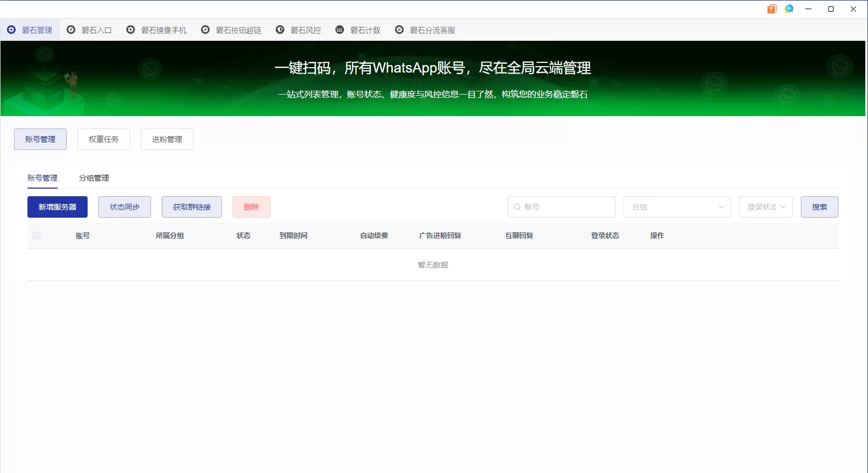The height and width of the screenshot is (473, 868).
Task: Click the 磐石分流客服 tab icon
Action: tap(399, 30)
